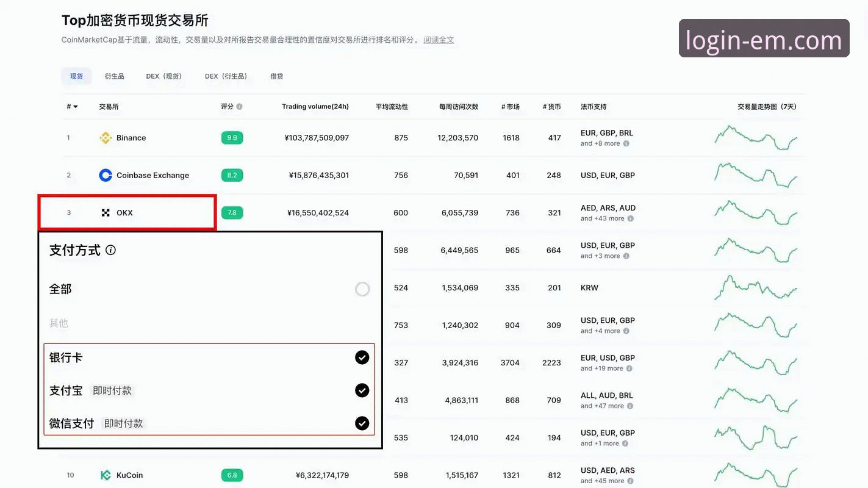Click info icon next to 'and +43 more'
Screen dimensions: 868x488
coord(631,218)
